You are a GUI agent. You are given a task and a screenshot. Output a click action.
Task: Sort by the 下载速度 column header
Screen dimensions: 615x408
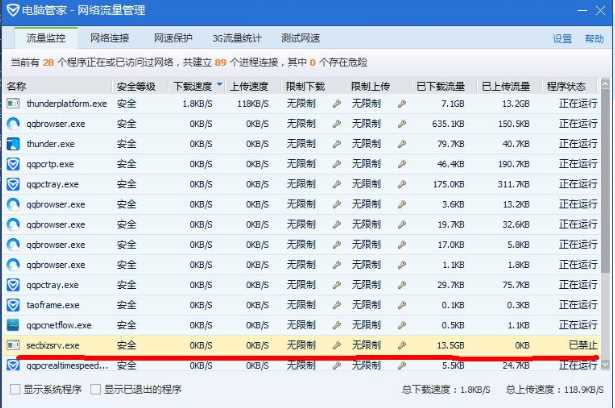tap(193, 86)
